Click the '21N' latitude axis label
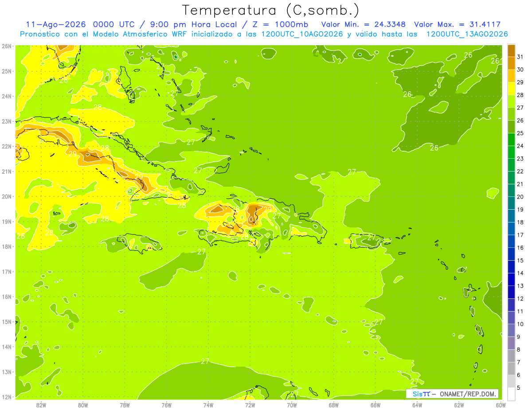The width and height of the screenshot is (532, 411). [x=7, y=171]
